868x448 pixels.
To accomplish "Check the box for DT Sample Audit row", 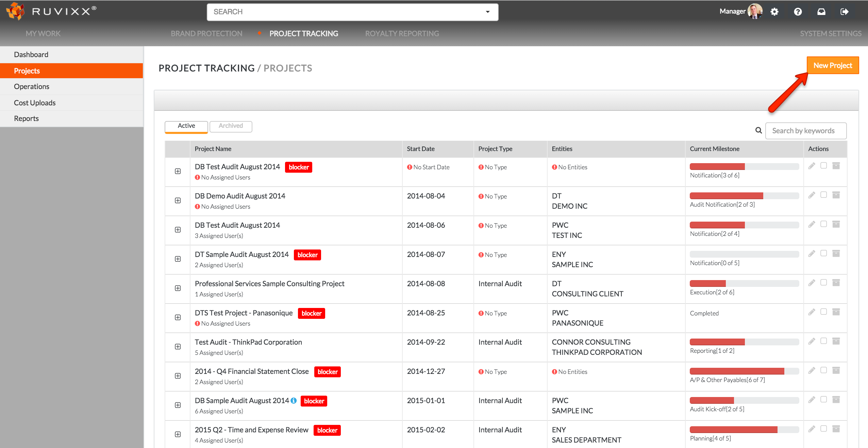I will pyautogui.click(x=823, y=253).
